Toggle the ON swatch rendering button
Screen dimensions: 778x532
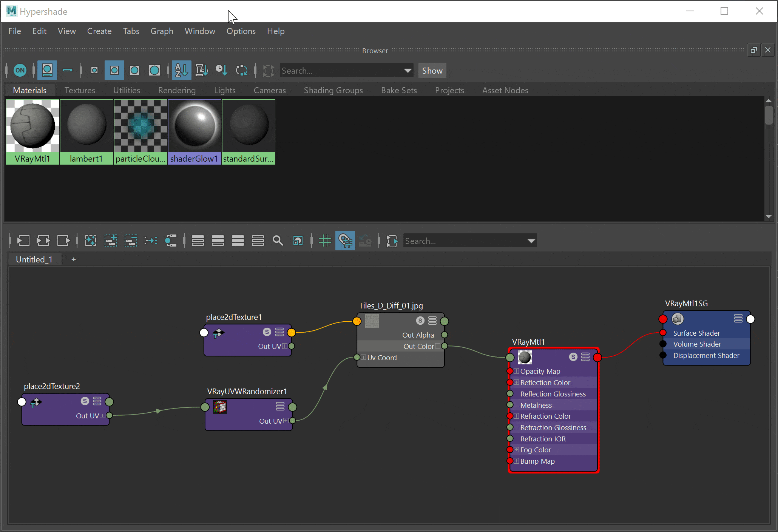[x=20, y=70]
